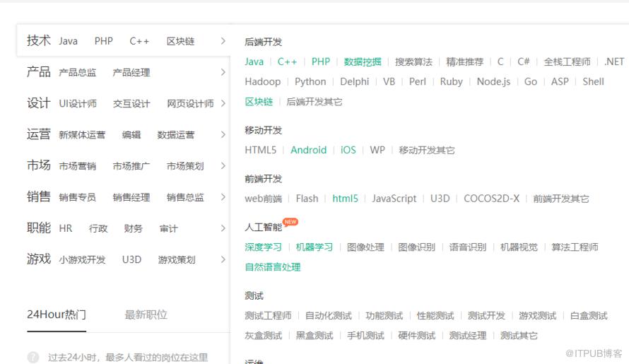629x364 pixels.
Task: Open 游戏策划 in the 游戏 row
Action: coord(177,259)
